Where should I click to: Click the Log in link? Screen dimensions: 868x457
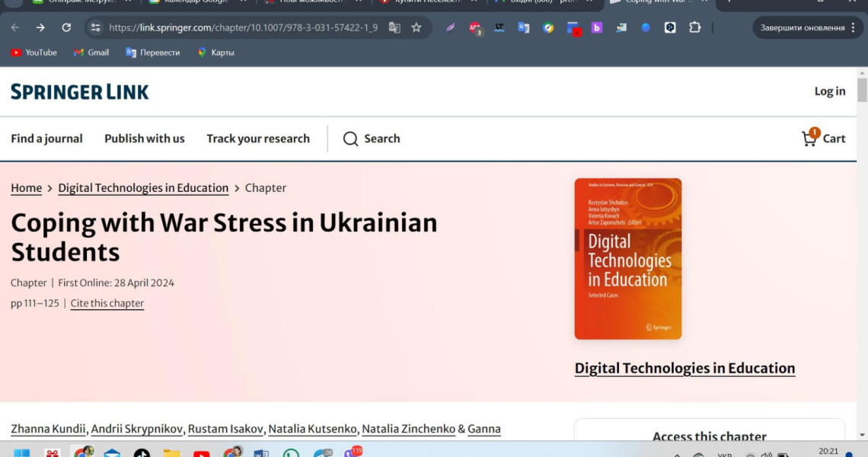click(830, 91)
